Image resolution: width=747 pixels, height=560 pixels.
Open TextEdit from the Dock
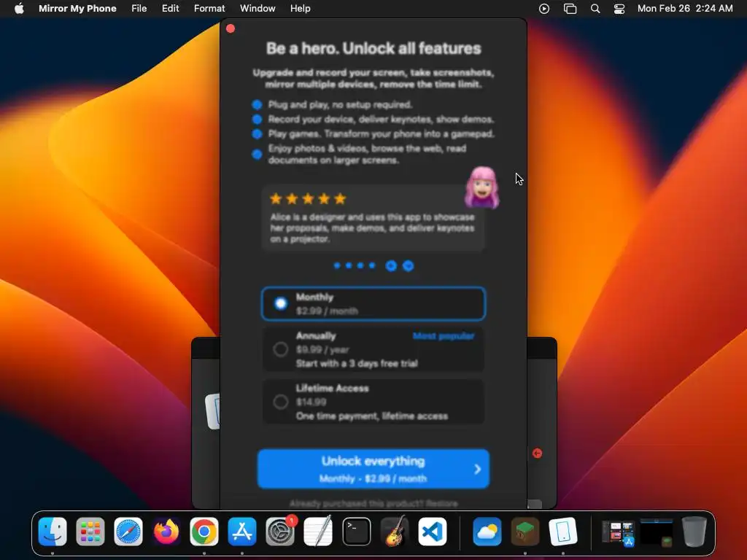click(318, 532)
